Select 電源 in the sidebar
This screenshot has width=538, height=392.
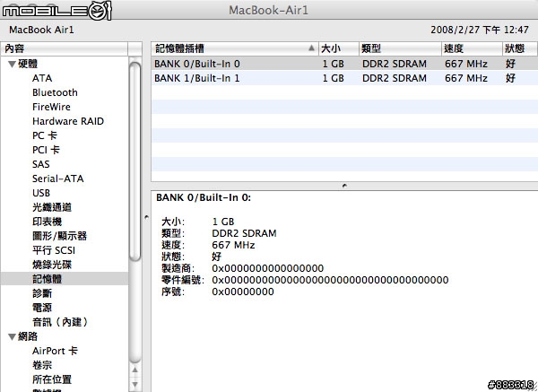[x=42, y=308]
